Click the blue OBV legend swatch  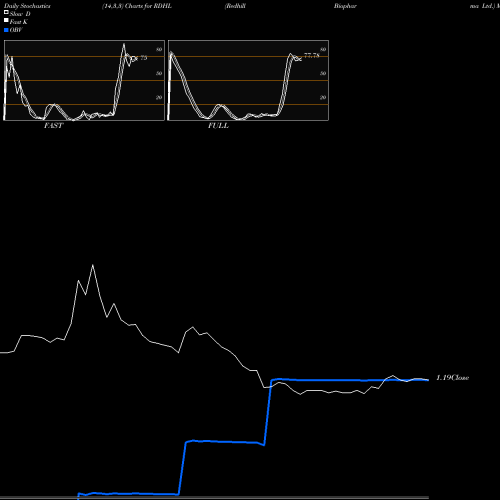point(6,30)
